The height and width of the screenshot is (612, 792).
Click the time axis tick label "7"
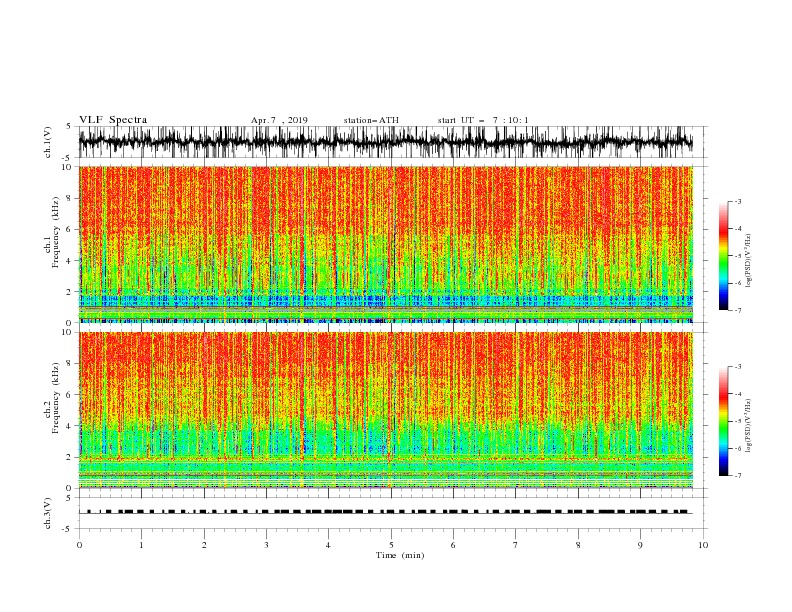(516, 545)
